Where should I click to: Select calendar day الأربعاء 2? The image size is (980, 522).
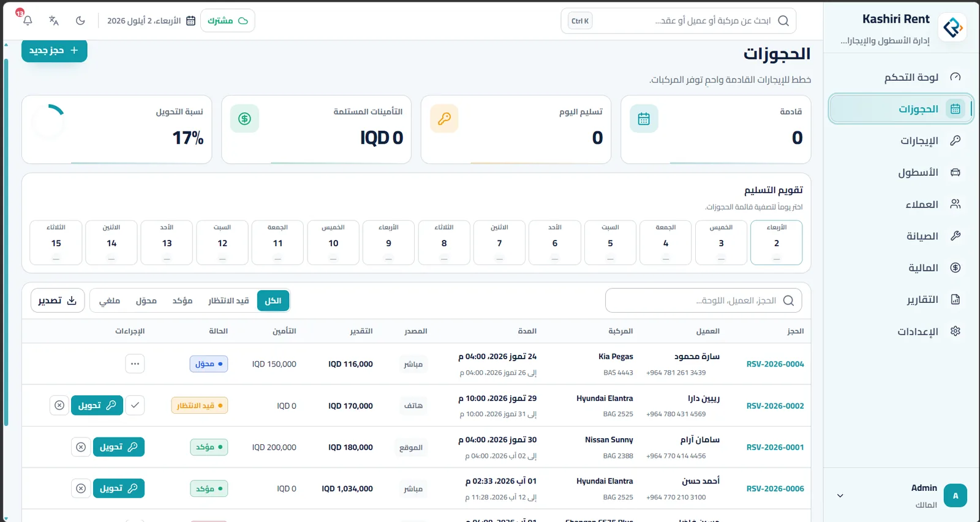(x=777, y=242)
